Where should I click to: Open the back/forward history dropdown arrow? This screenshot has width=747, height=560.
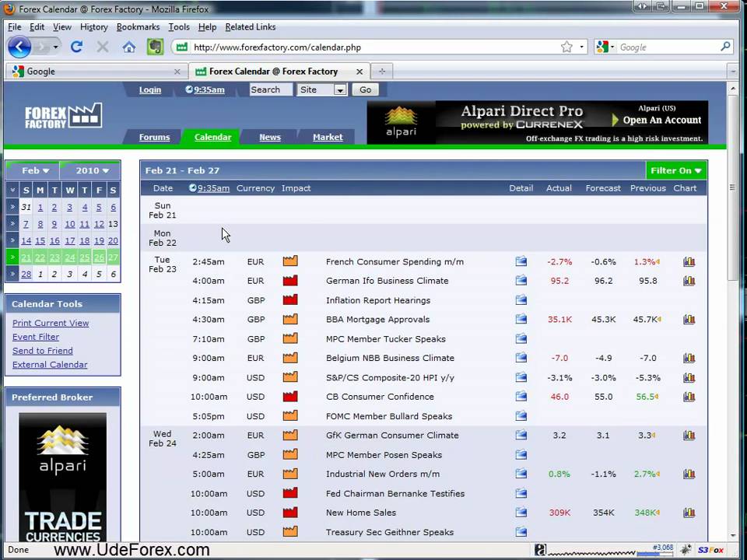(56, 47)
